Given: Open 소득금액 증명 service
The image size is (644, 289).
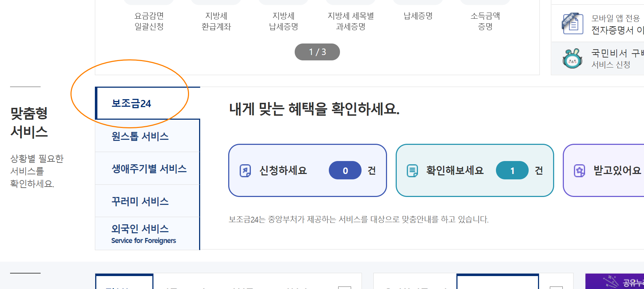Looking at the screenshot, I should coord(485,21).
